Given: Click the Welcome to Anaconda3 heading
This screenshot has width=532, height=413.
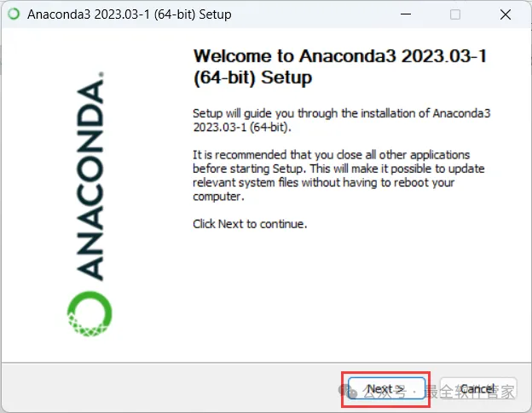Looking at the screenshot, I should tap(340, 66).
